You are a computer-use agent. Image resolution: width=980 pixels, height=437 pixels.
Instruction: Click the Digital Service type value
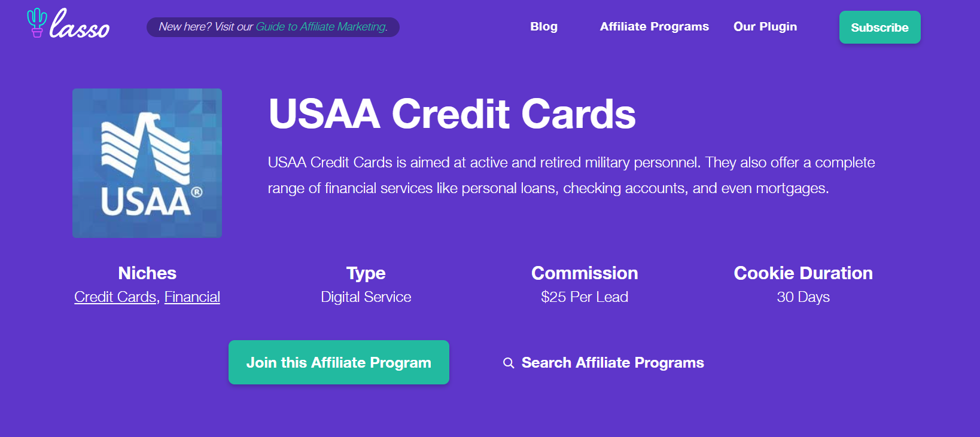(x=366, y=297)
